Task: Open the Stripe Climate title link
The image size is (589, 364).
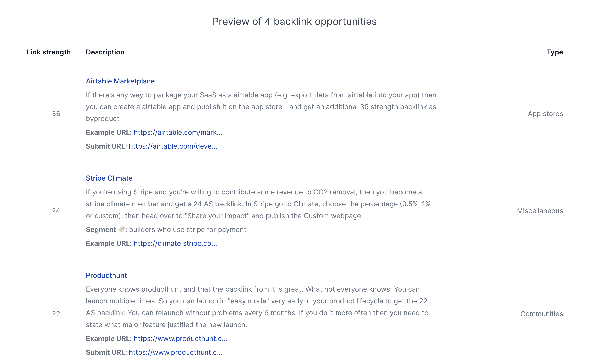Action: pyautogui.click(x=109, y=178)
